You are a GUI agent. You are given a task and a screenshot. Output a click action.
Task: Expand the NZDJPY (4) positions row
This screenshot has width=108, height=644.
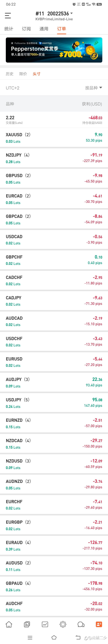(x=54, y=158)
